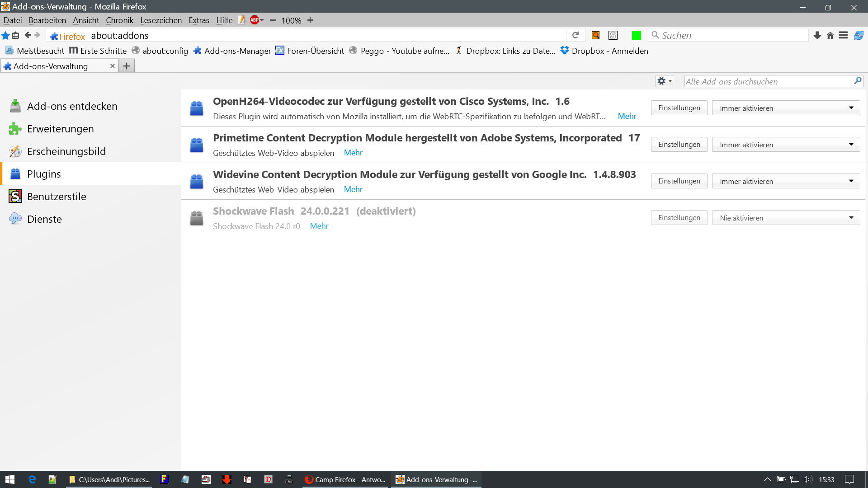The height and width of the screenshot is (488, 868).
Task: Click the 'Alle Add-ons durchsuchen' search field
Action: coord(768,81)
